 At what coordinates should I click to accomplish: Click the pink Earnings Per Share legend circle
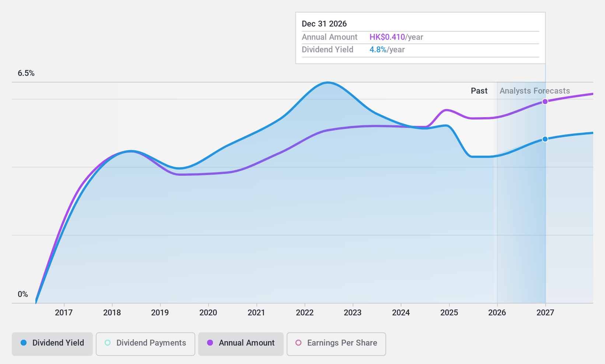pos(298,343)
